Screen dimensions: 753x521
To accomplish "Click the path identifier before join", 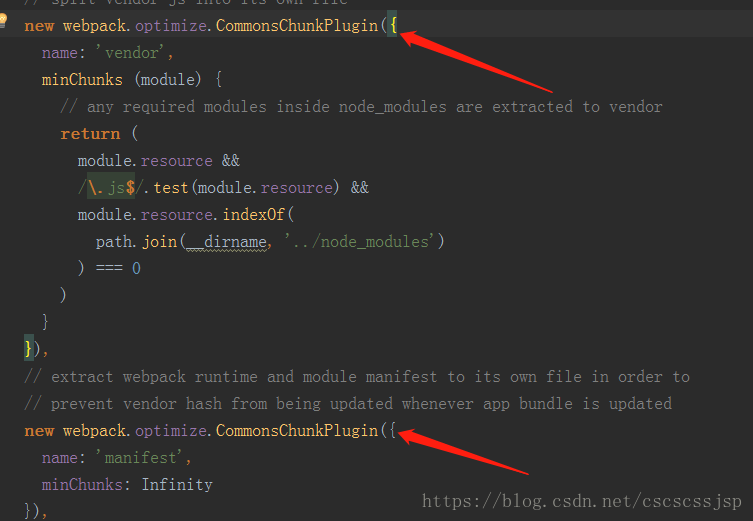I will point(114,242).
